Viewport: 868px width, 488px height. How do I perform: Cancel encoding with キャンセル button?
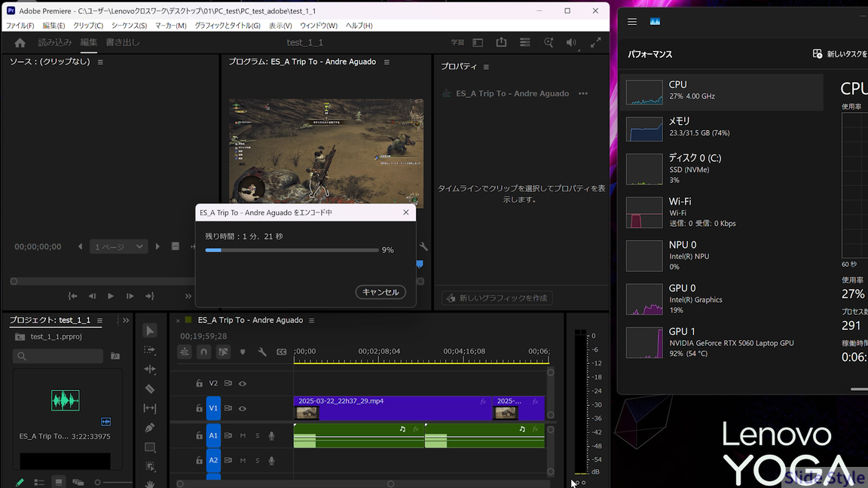[381, 292]
